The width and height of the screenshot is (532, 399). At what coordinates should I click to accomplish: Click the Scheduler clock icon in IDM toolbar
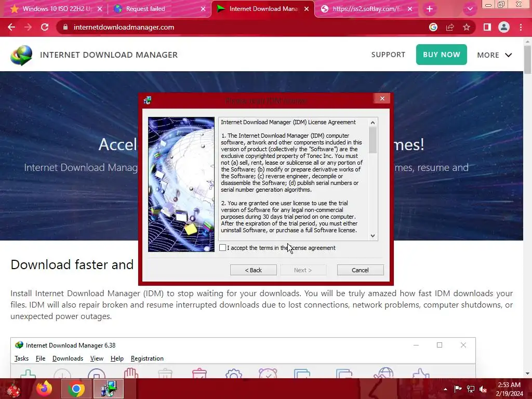click(268, 374)
